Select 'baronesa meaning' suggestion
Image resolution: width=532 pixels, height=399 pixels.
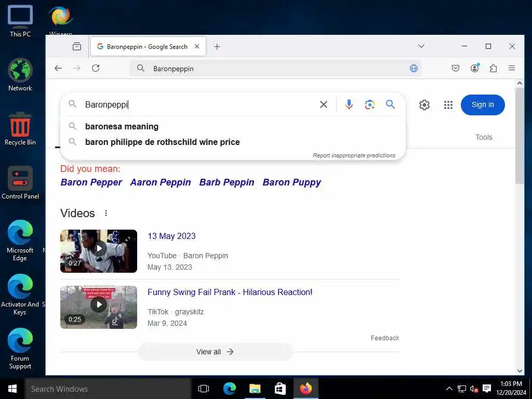[x=233, y=127]
